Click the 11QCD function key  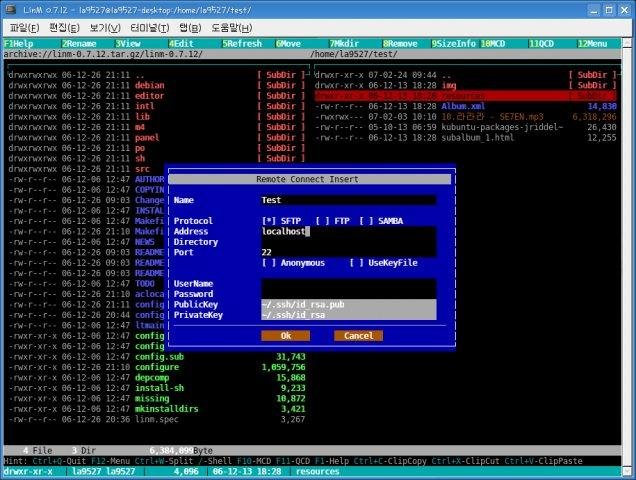click(x=541, y=43)
